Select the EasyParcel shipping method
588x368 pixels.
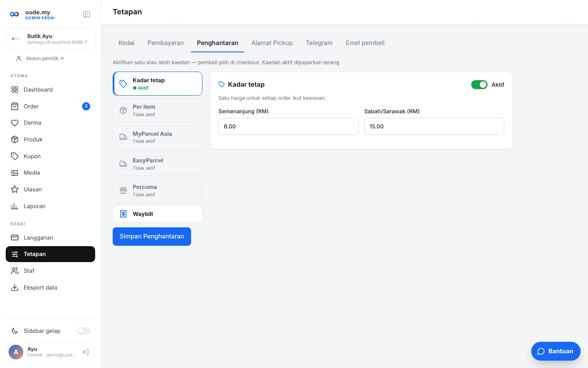158,164
